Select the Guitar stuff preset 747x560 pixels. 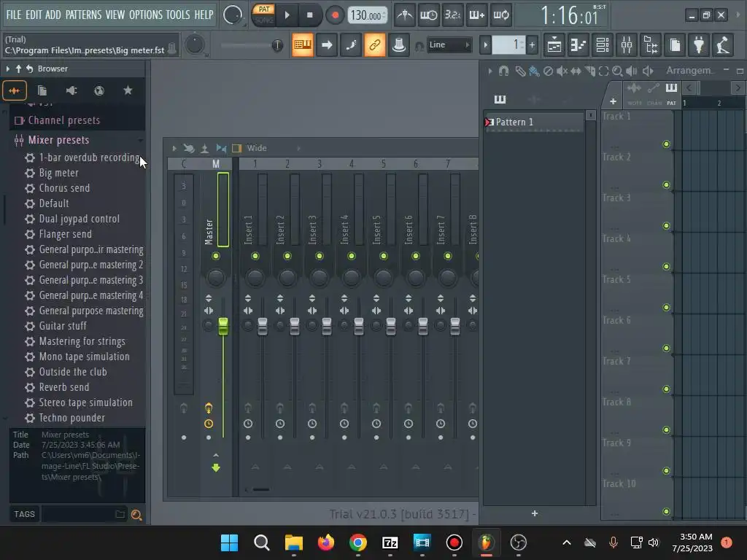click(x=63, y=326)
